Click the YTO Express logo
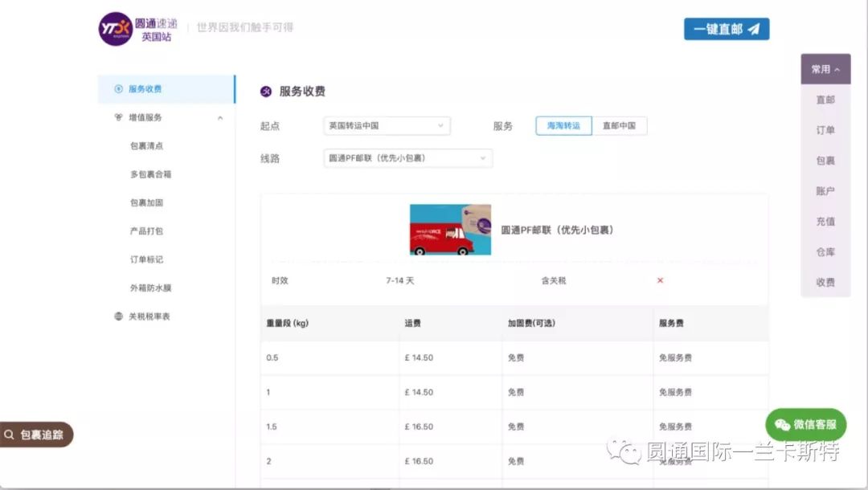This screenshot has width=868, height=490. point(115,29)
